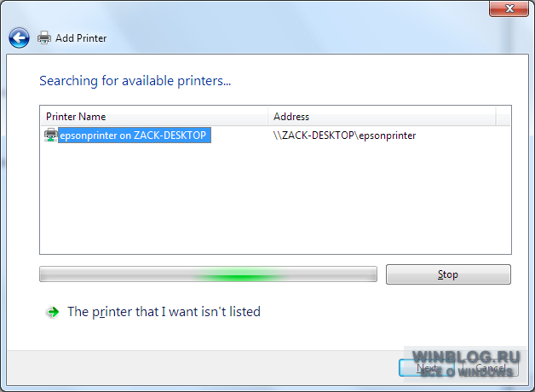
Task: Go back using the blue arrow button
Action: 19,37
